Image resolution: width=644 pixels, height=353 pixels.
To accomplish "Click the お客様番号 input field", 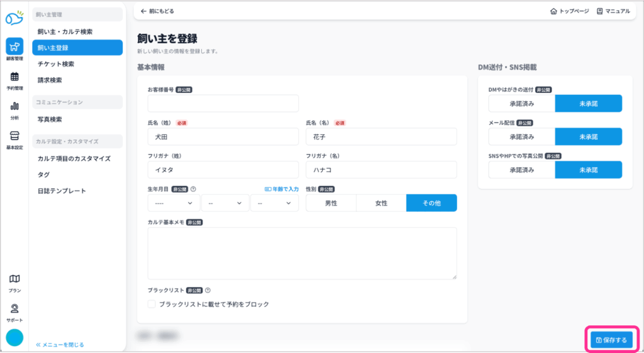I will pyautogui.click(x=223, y=103).
